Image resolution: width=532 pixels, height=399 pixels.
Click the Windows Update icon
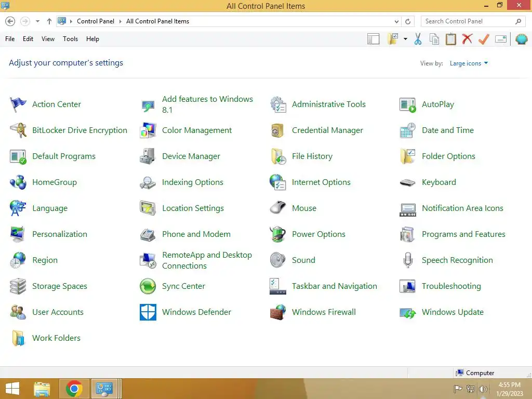(x=407, y=313)
